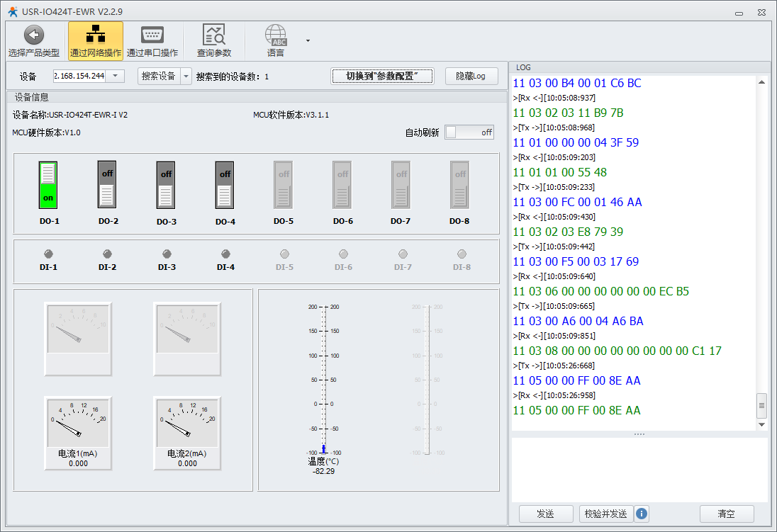Image resolution: width=777 pixels, height=532 pixels.
Task: Expand the toolbar overflow arrow
Action: [x=308, y=40]
